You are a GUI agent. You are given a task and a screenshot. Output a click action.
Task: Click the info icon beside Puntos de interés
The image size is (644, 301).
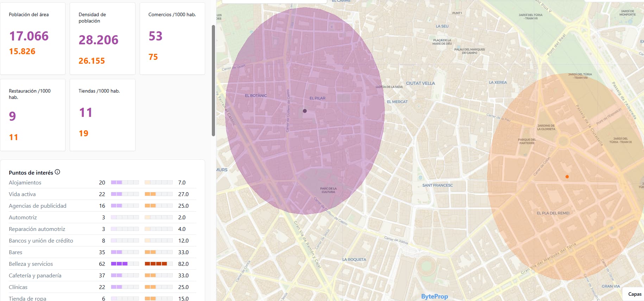tap(57, 172)
